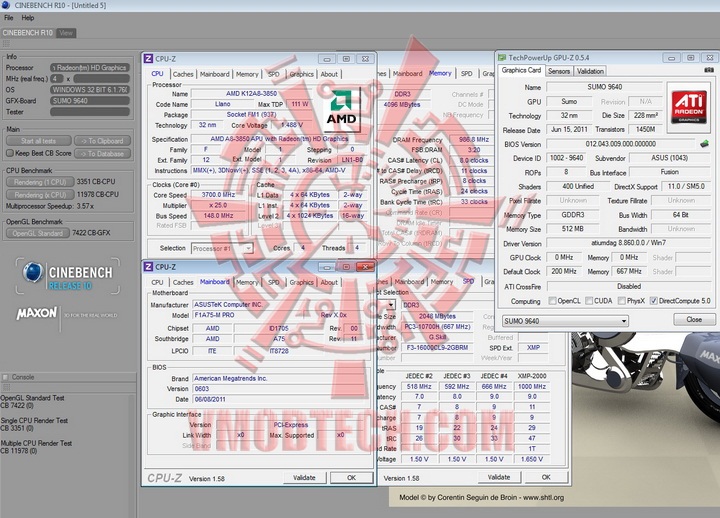Select the View tab in Cinebench
The image size is (720, 518).
click(x=66, y=33)
